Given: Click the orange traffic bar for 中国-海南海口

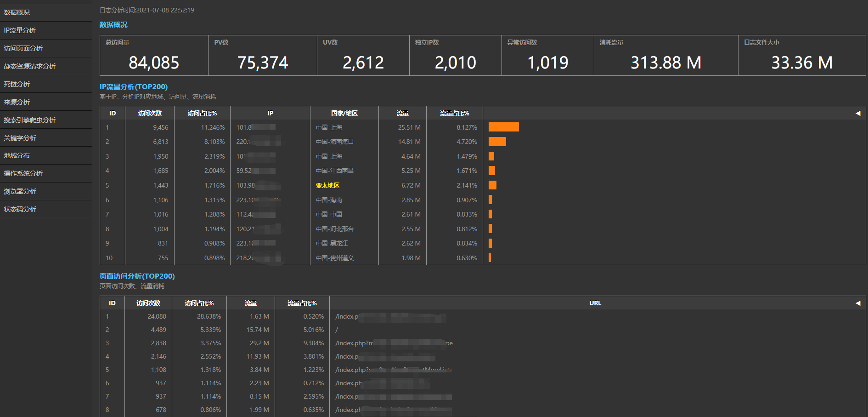Looking at the screenshot, I should 497,142.
